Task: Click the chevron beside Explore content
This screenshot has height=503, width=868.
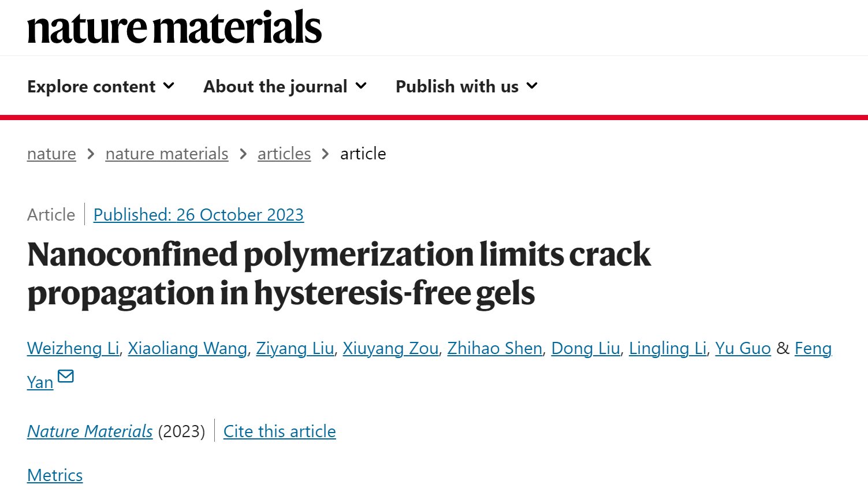Action: coord(169,86)
